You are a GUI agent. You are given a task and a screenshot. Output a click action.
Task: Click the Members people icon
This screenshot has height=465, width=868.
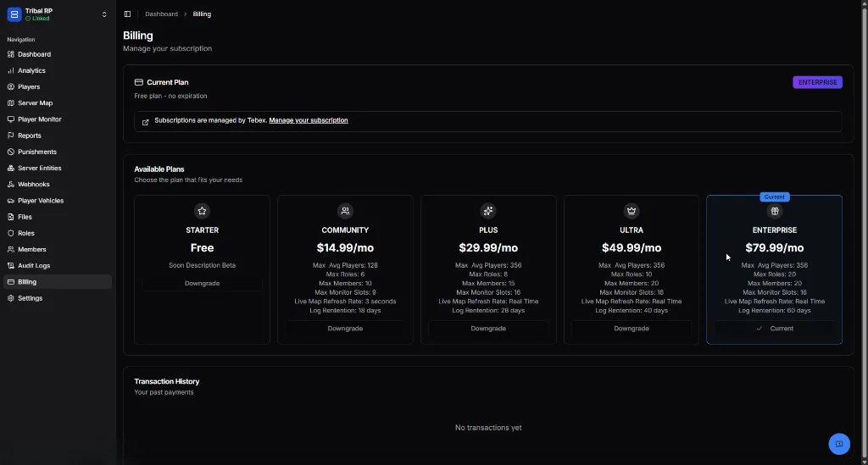[10, 249]
